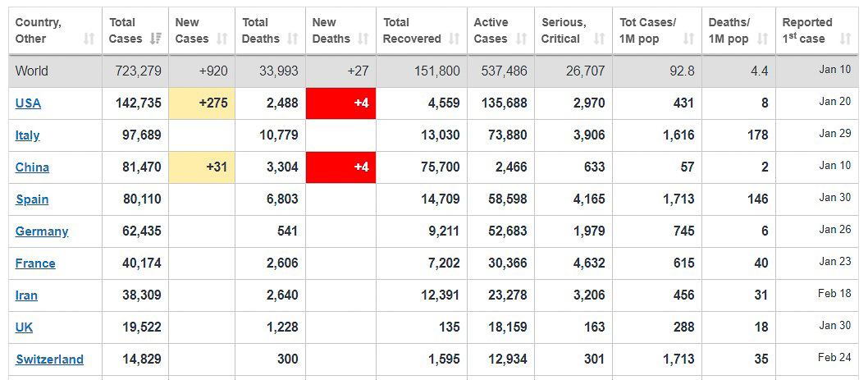Open the Spain country link
Viewport: 868px width, 380px height.
coord(32,199)
